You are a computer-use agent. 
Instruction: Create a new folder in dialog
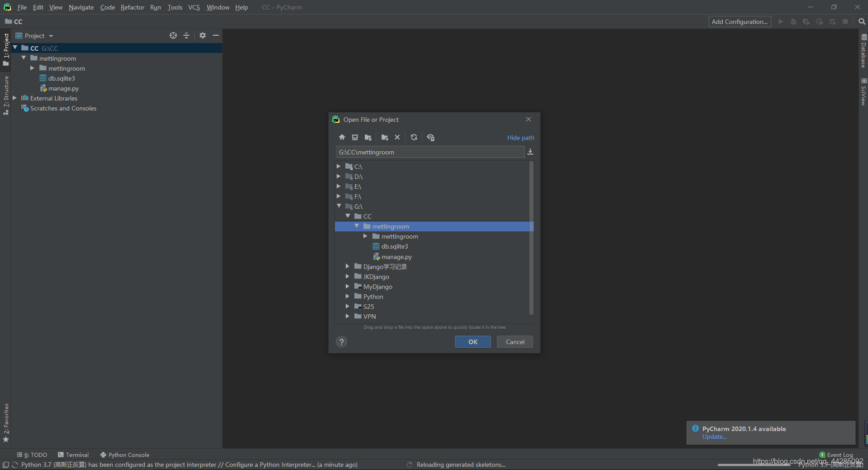[x=385, y=137]
